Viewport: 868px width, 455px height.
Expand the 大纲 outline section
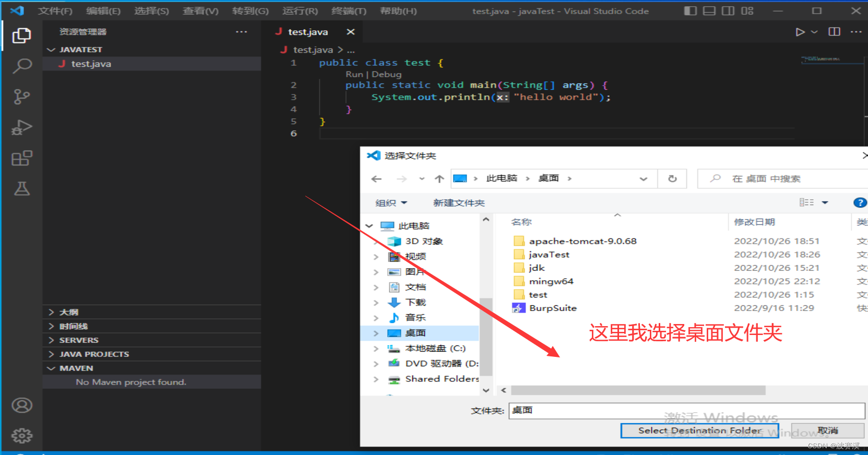point(151,312)
